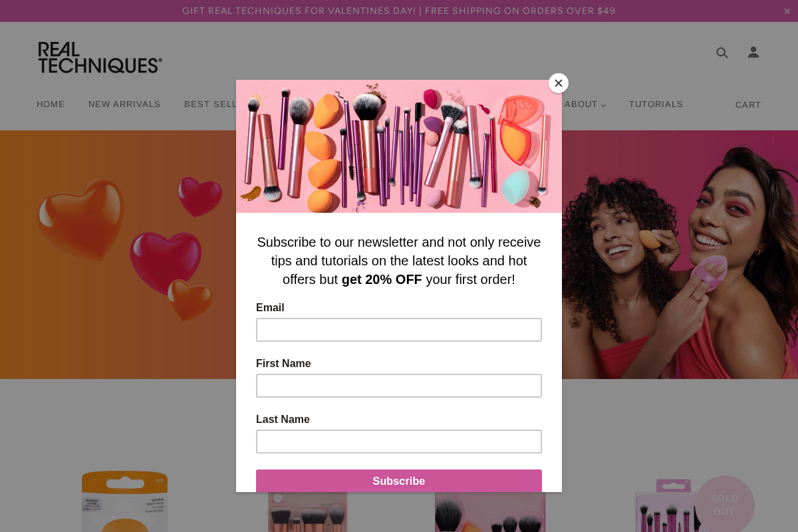The width and height of the screenshot is (798, 532).
Task: Click the Subscribe button
Action: [x=399, y=481]
